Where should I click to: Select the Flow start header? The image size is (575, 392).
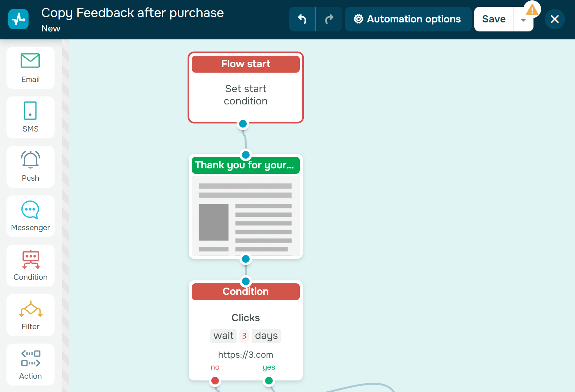(246, 64)
